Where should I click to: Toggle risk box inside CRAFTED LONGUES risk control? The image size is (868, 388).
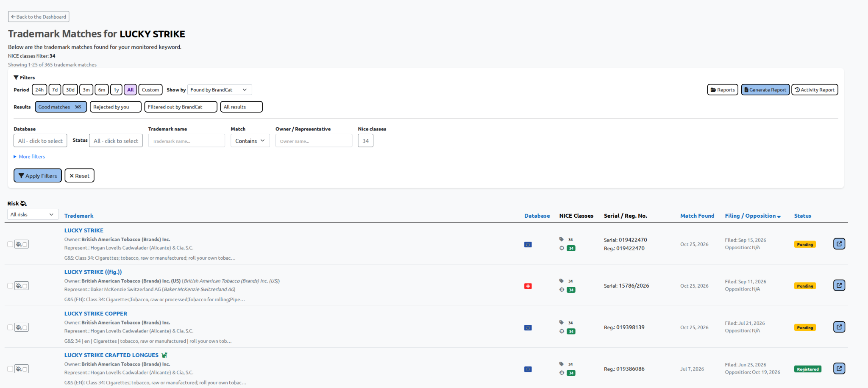point(25,369)
